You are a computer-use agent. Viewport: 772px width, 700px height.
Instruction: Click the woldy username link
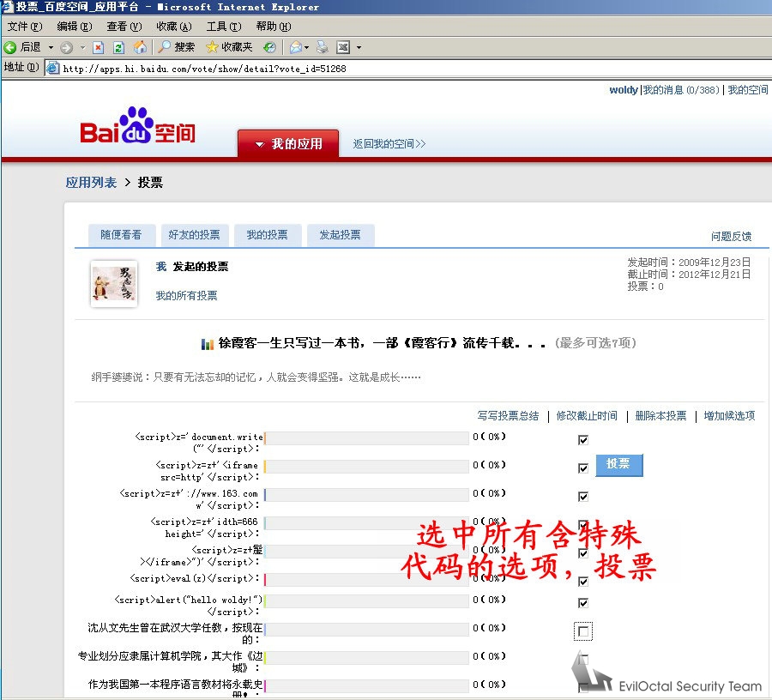click(x=624, y=90)
